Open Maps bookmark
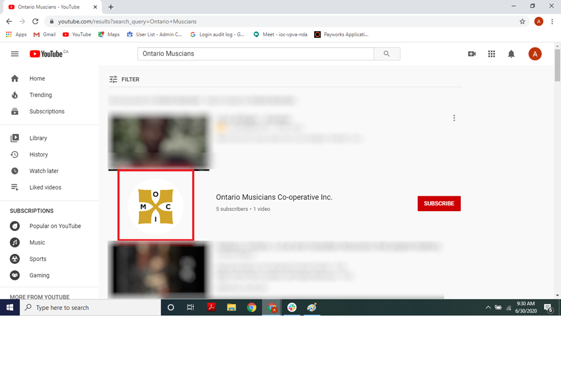The image size is (561, 392). [x=109, y=35]
